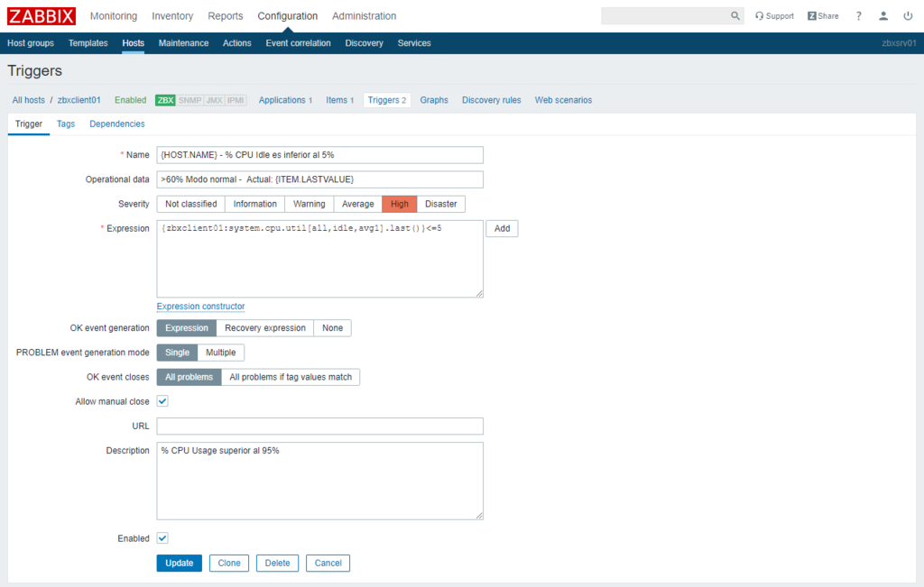The height and width of the screenshot is (587, 924).
Task: Toggle the Enabled checkbox
Action: [162, 538]
